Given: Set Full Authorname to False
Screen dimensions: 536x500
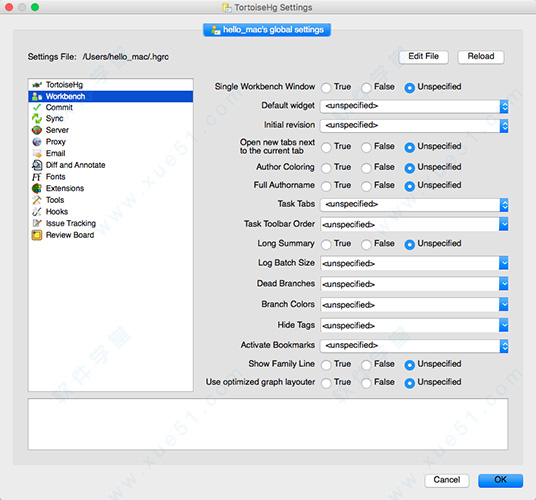Looking at the screenshot, I should click(366, 186).
